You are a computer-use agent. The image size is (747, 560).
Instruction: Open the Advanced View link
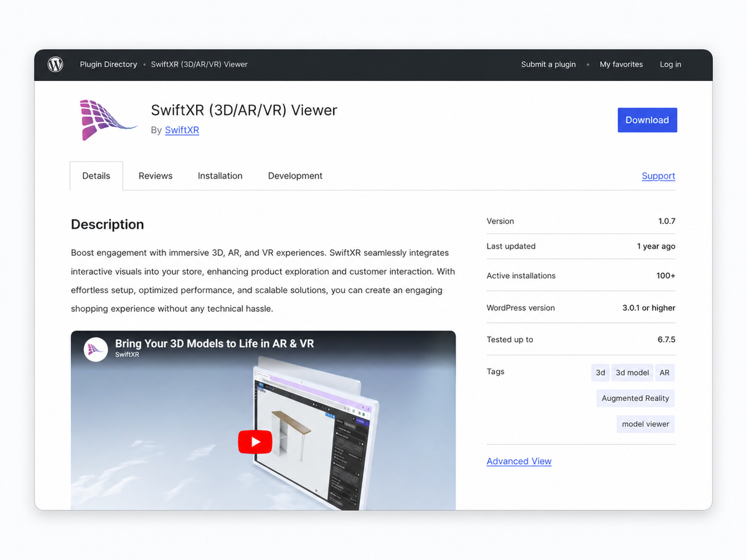[x=519, y=461]
